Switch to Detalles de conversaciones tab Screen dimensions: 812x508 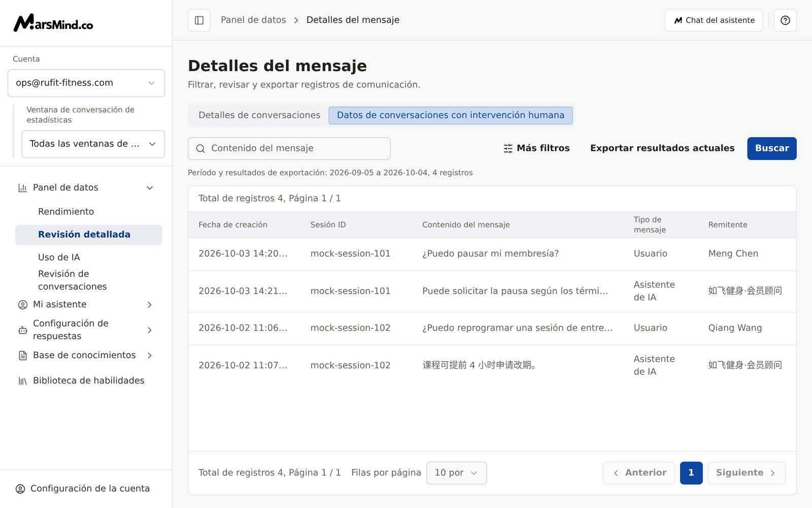(x=259, y=115)
